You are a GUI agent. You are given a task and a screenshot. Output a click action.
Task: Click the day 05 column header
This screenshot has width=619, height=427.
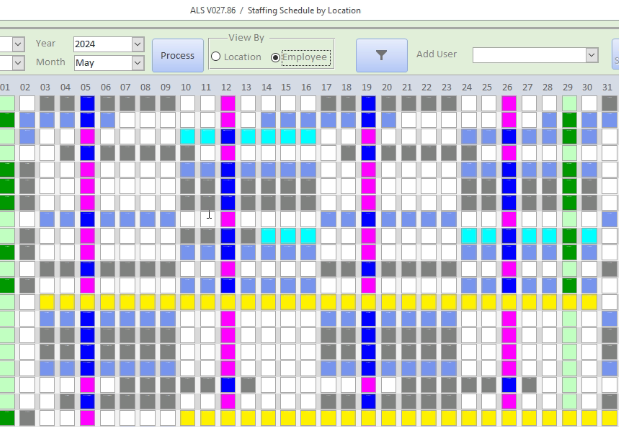click(x=87, y=87)
